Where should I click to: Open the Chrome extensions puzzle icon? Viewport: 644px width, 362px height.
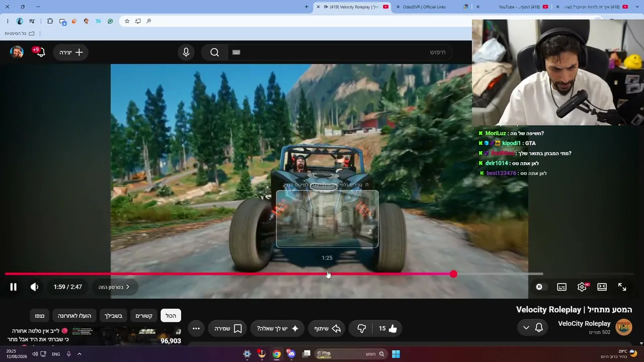coord(50,21)
